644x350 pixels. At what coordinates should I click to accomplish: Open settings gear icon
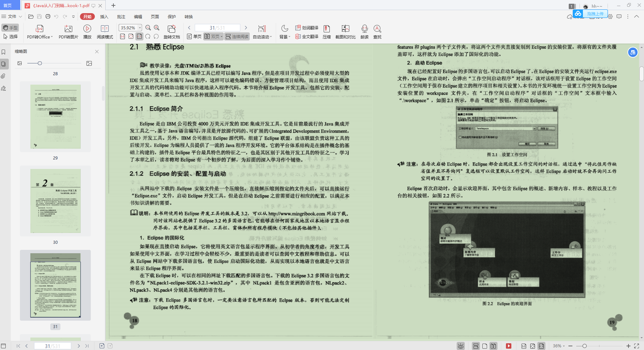pos(610,17)
